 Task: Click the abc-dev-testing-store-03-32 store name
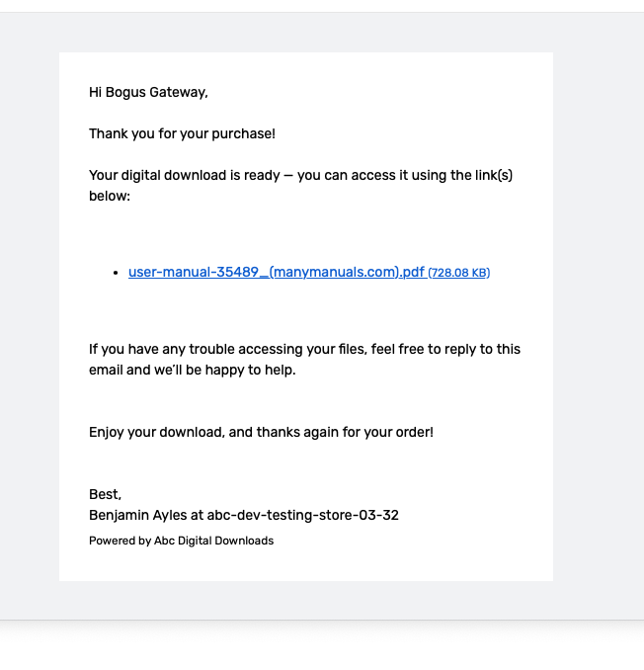pyautogui.click(x=303, y=515)
